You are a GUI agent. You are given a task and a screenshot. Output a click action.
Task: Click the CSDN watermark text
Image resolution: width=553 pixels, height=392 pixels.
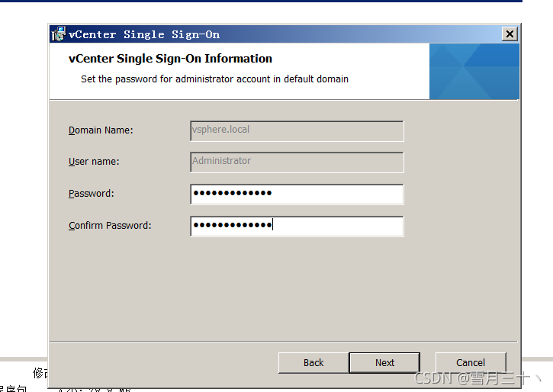click(x=477, y=378)
